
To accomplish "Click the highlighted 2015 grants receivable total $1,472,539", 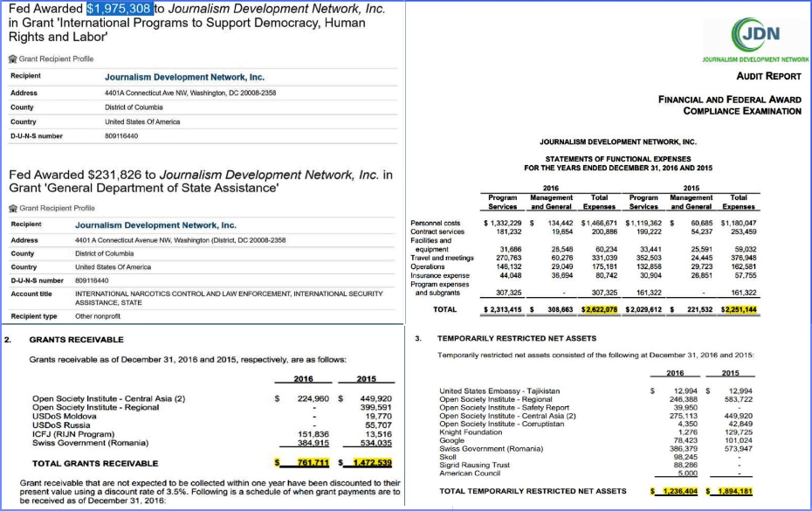I will 366,463.
